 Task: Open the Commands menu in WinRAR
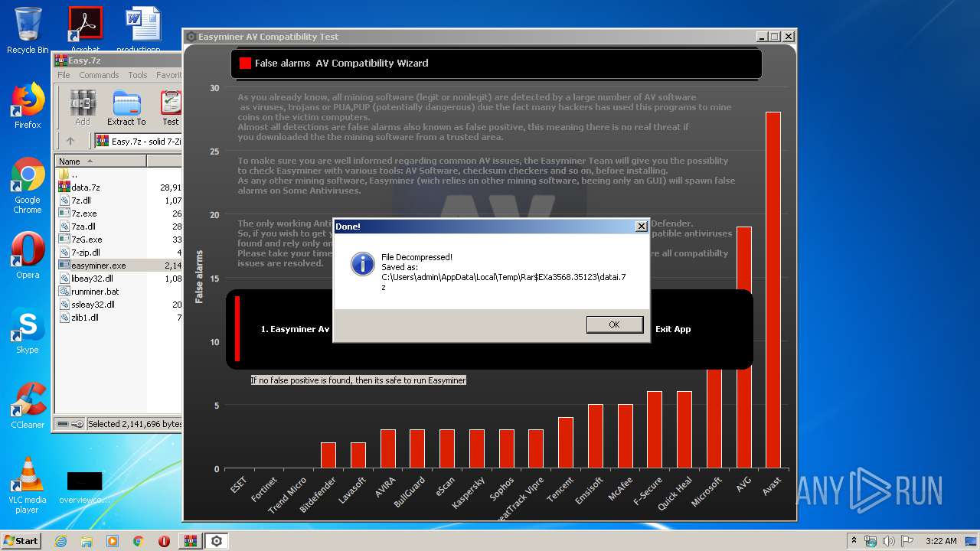tap(99, 75)
